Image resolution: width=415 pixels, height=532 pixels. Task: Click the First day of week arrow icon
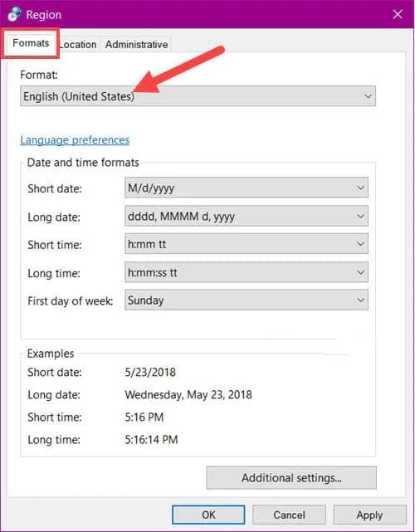tap(360, 300)
